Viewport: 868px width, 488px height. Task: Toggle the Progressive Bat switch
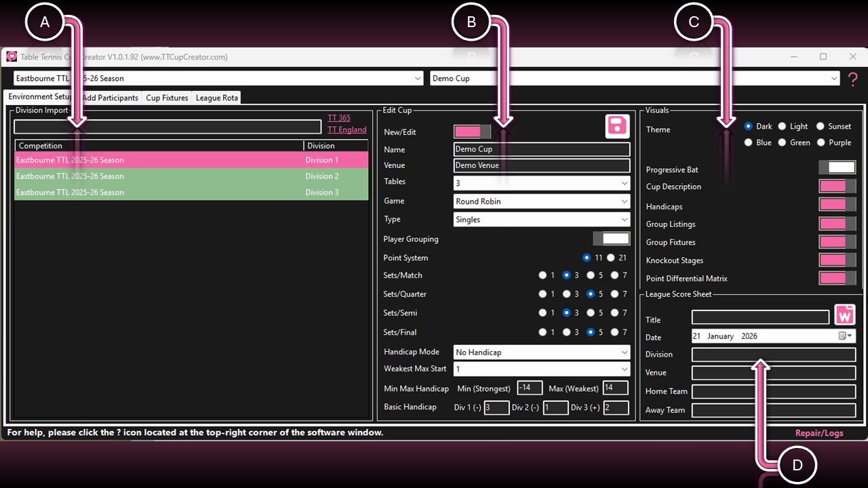coord(837,167)
